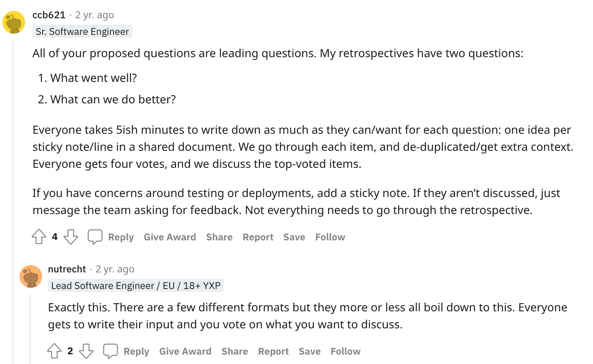Save nutrecht's reply
The image size is (593, 364).
(x=309, y=351)
